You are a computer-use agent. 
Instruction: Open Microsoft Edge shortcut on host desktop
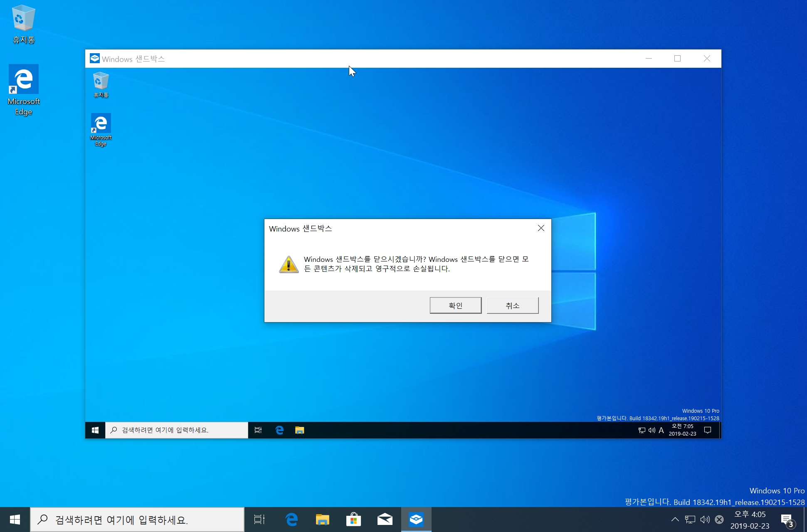coord(24,90)
